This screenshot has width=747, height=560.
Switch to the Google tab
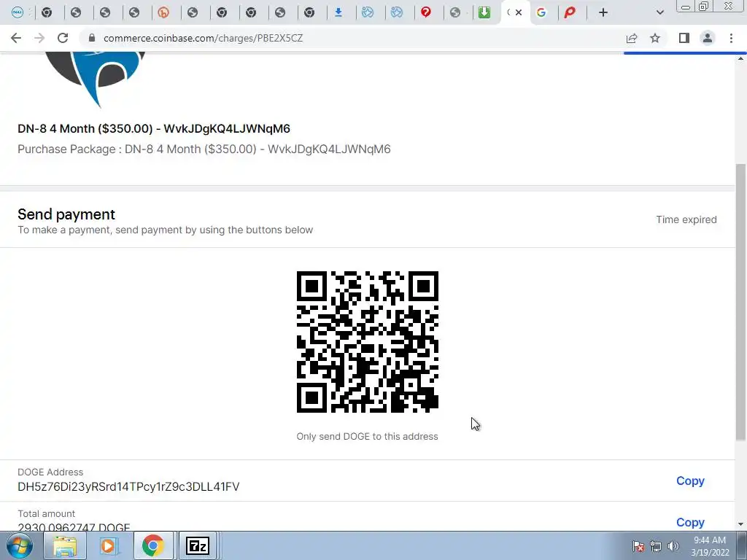click(541, 13)
